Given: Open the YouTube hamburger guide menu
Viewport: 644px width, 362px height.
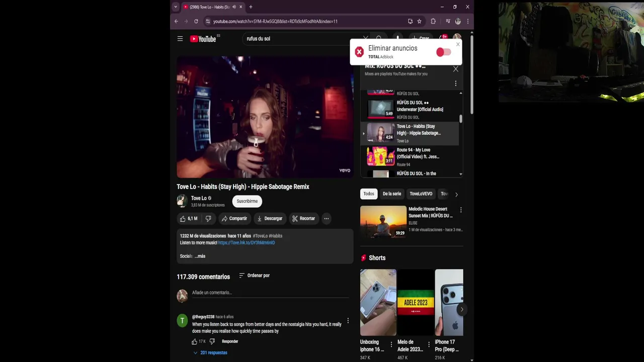Looking at the screenshot, I should [x=180, y=39].
